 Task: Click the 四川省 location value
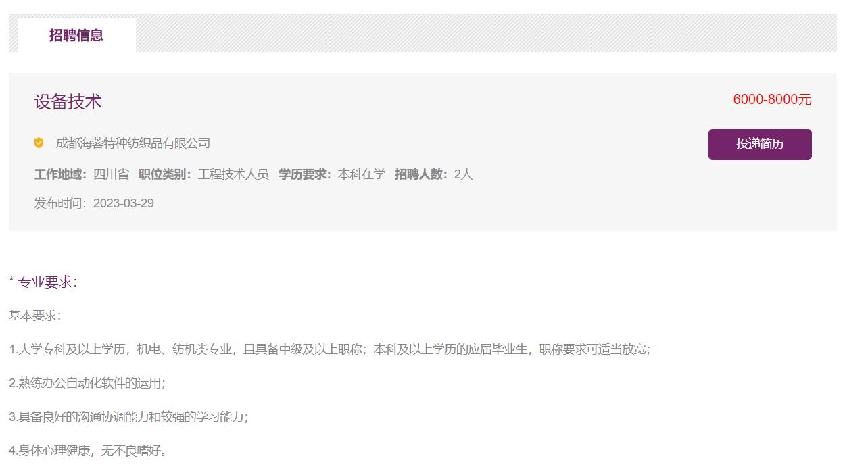[x=111, y=174]
